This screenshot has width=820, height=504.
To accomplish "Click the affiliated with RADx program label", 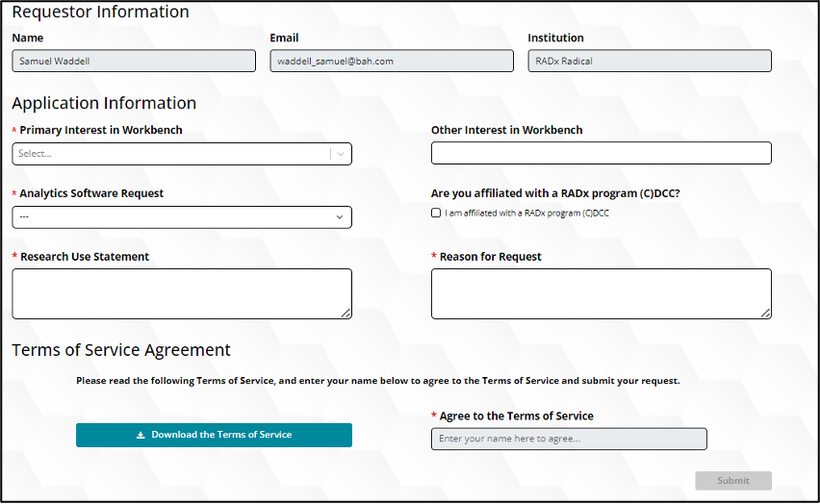I will click(x=526, y=214).
